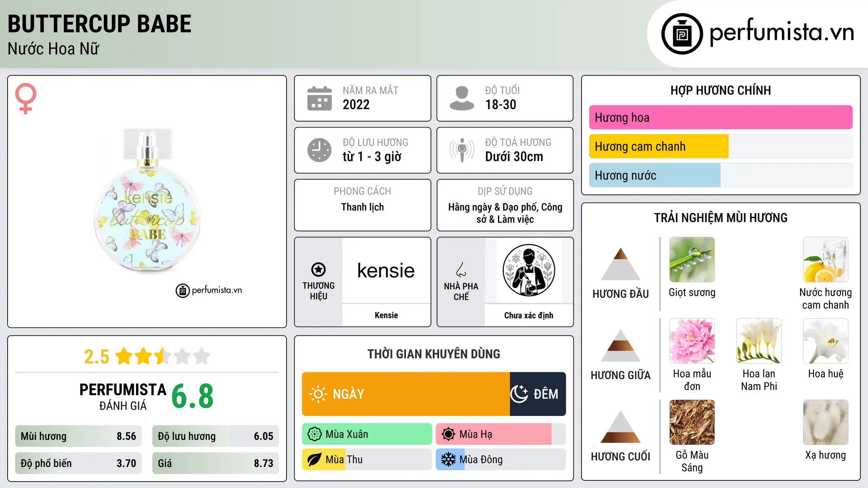The image size is (868, 488).
Task: Click the green 6.8 Perfumista score
Action: tap(192, 396)
